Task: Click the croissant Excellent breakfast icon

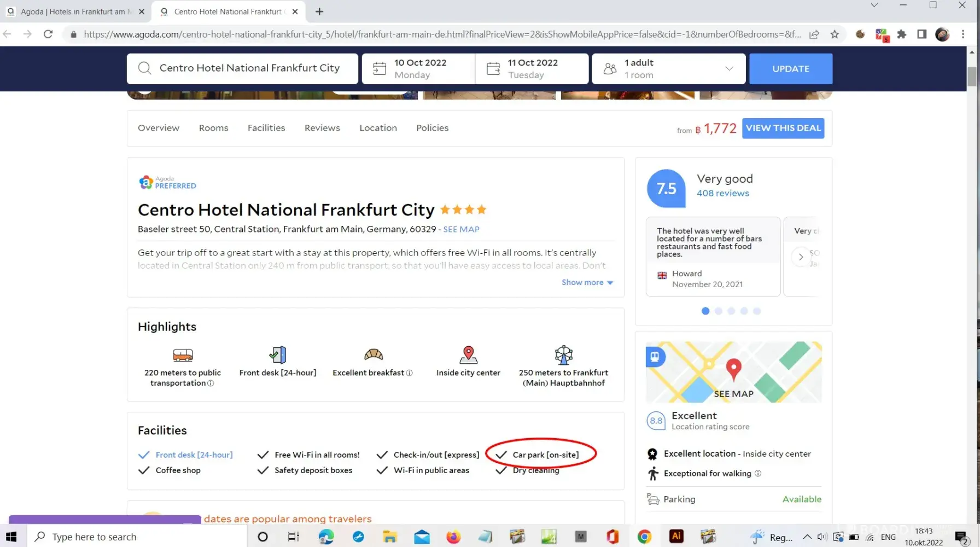Action: pos(374,355)
